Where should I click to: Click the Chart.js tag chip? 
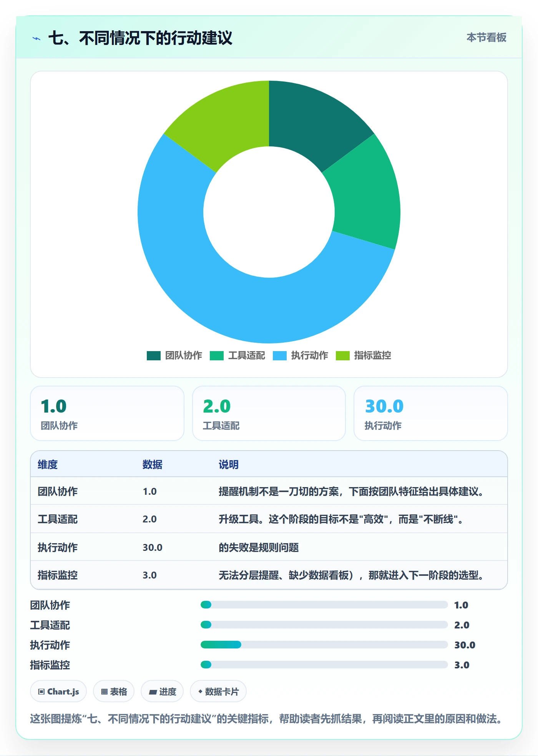58,691
